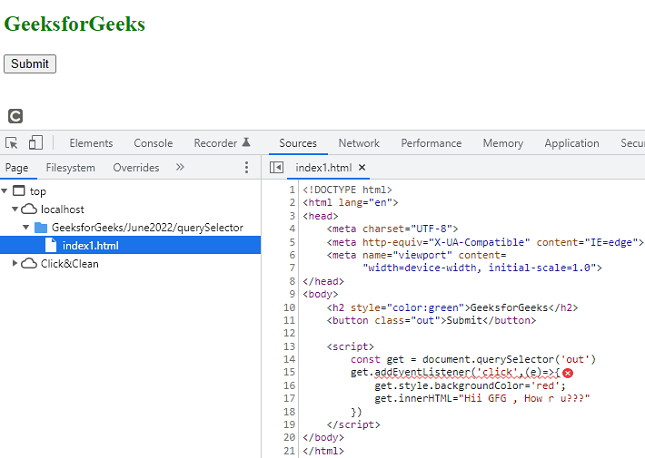
Task: Select the Sources tab
Action: pyautogui.click(x=298, y=143)
